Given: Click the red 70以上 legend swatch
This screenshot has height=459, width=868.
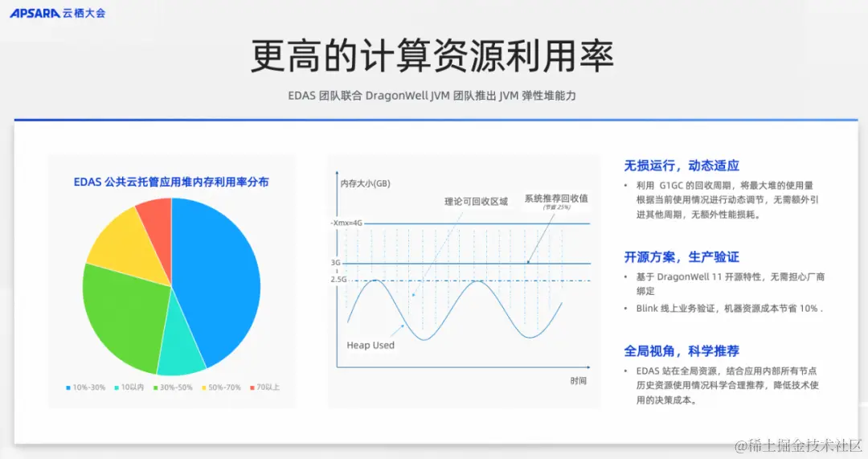Looking at the screenshot, I should point(252,387).
